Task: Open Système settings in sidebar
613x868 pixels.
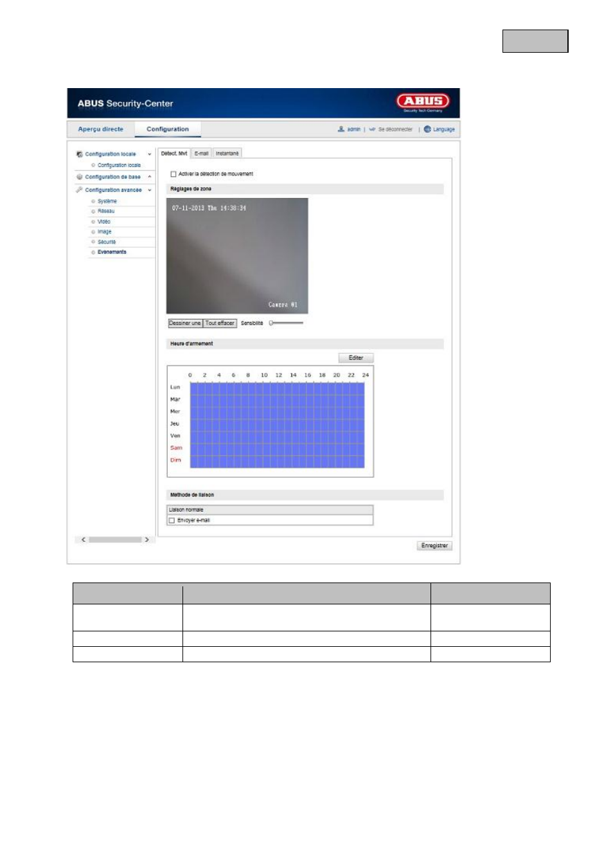Action: tap(107, 201)
